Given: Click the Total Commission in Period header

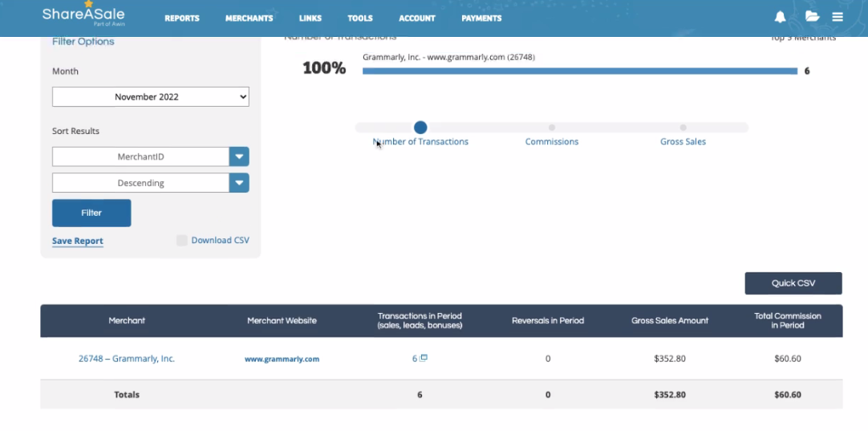Looking at the screenshot, I should (x=788, y=321).
